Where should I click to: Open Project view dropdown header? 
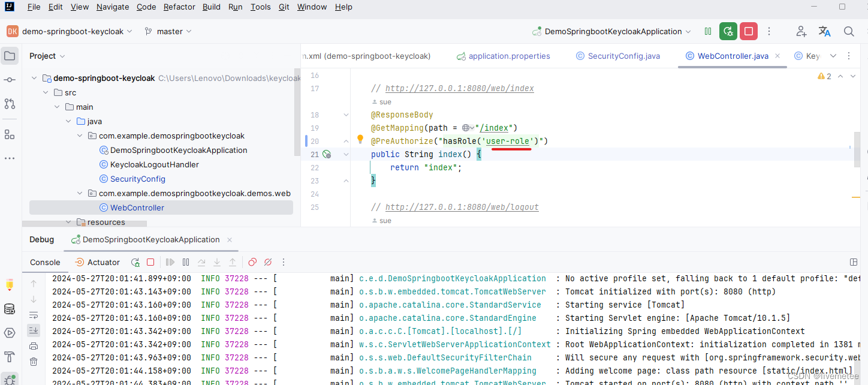coord(47,56)
